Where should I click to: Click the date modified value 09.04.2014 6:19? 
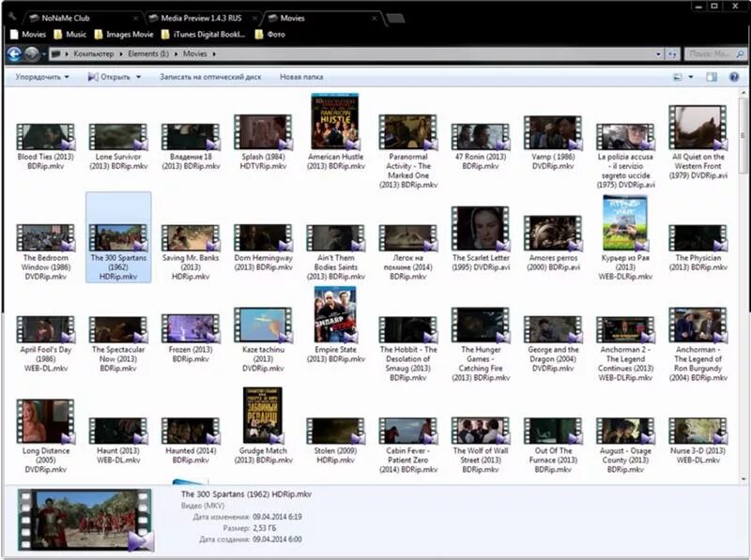point(277,517)
